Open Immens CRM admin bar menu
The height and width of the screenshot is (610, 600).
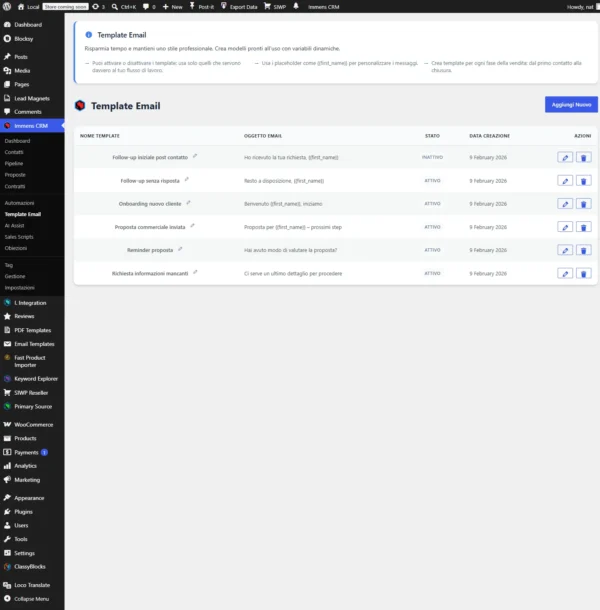324,7
